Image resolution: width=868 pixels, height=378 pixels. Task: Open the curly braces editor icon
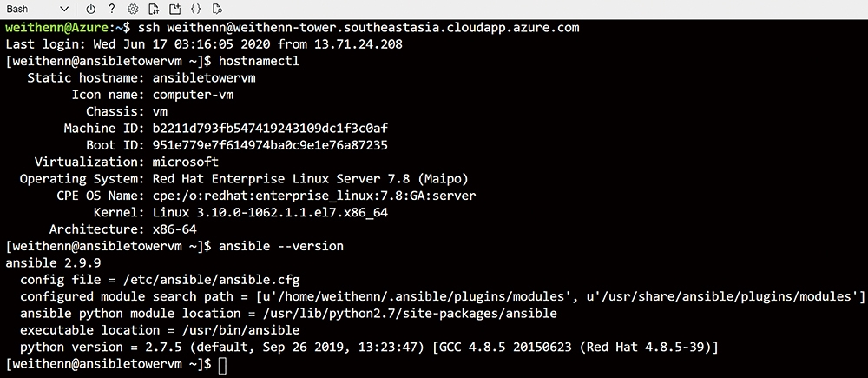[x=196, y=9]
